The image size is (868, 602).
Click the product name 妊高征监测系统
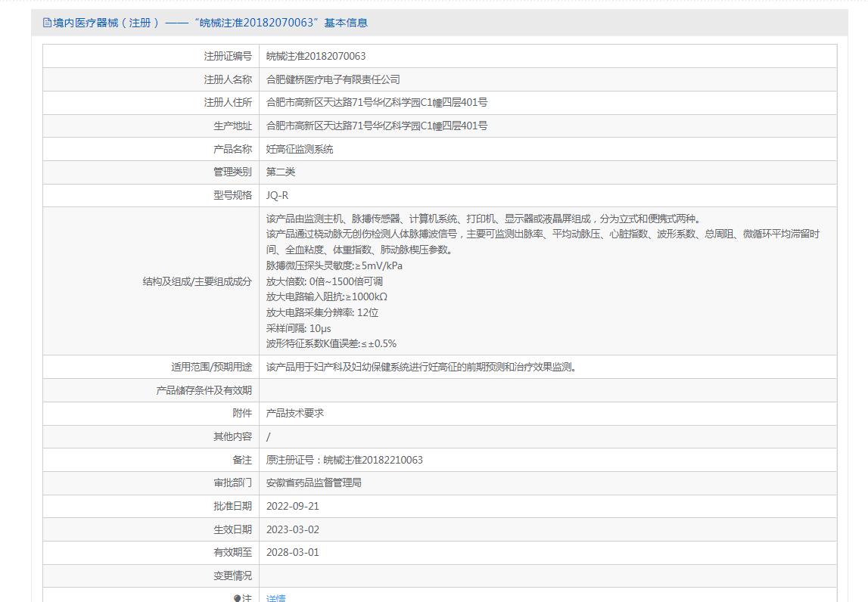300,149
